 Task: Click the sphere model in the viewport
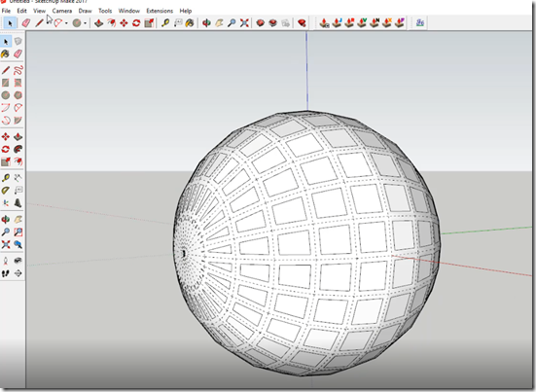coord(307,243)
